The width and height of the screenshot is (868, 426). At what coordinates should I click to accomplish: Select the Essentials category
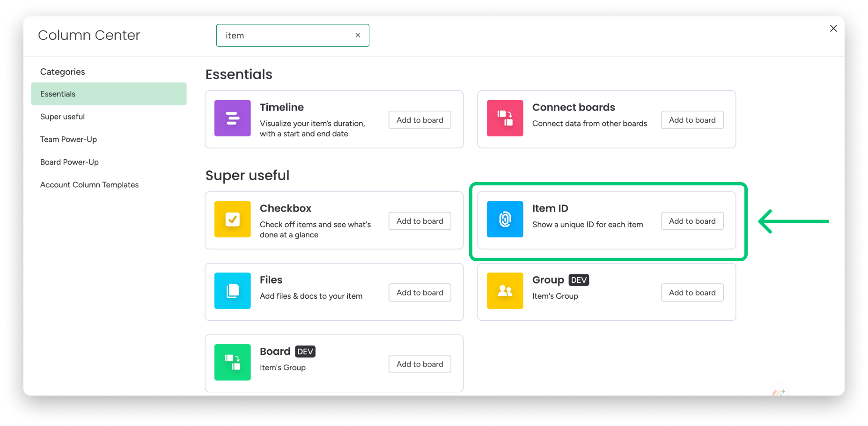point(58,94)
